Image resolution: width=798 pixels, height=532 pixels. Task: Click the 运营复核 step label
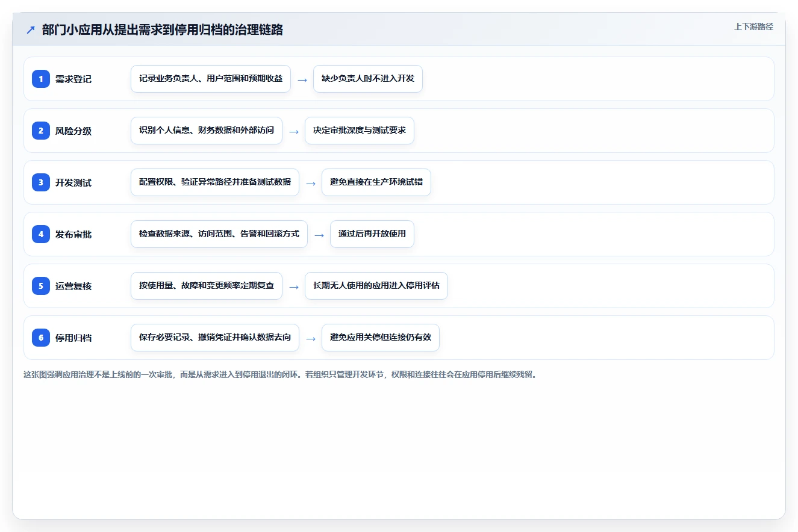(73, 286)
